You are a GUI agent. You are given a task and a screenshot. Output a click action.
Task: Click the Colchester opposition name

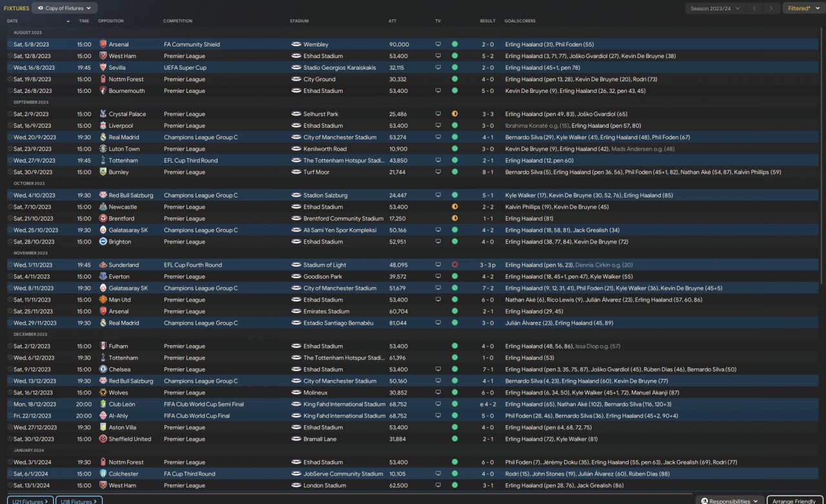tap(123, 474)
